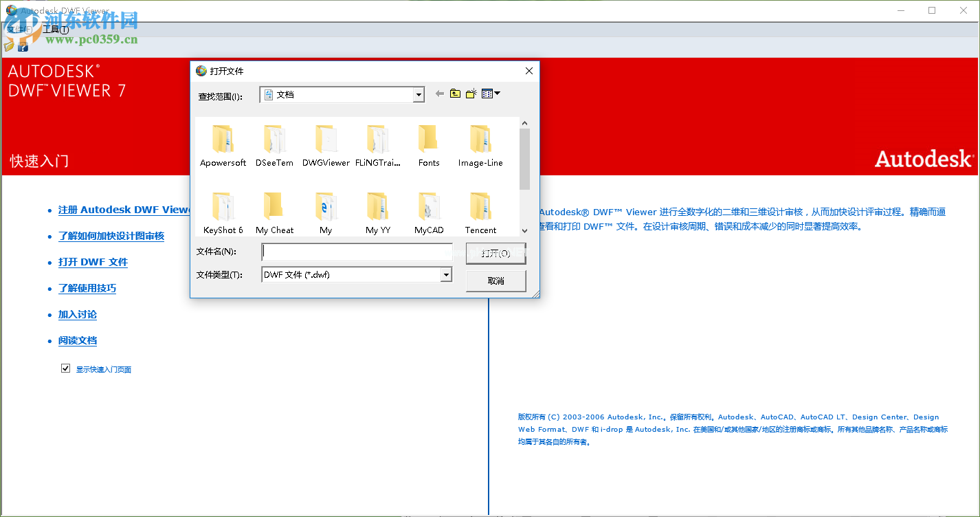Open the 了解使用技巧 link

tap(87, 288)
